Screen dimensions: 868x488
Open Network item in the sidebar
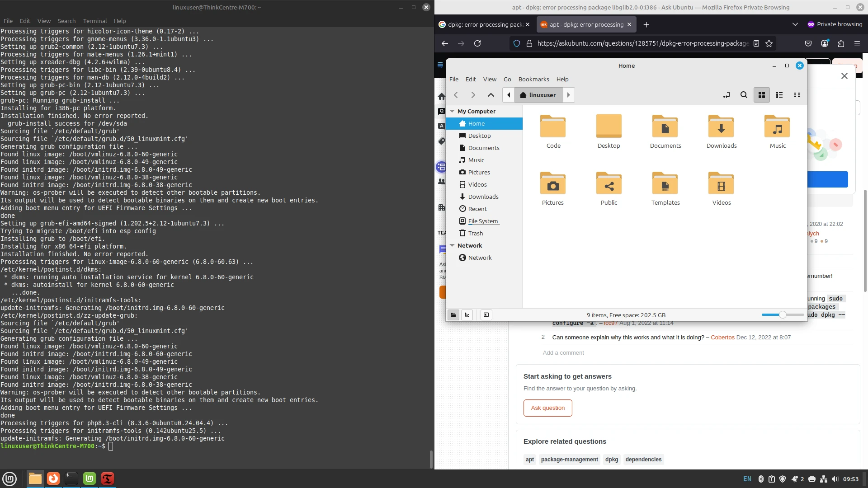pyautogui.click(x=484, y=258)
